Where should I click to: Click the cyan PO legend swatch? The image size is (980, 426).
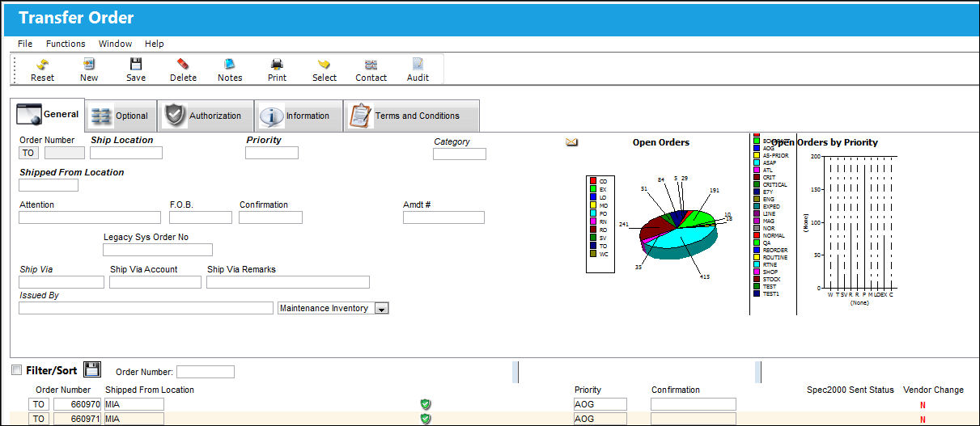593,213
